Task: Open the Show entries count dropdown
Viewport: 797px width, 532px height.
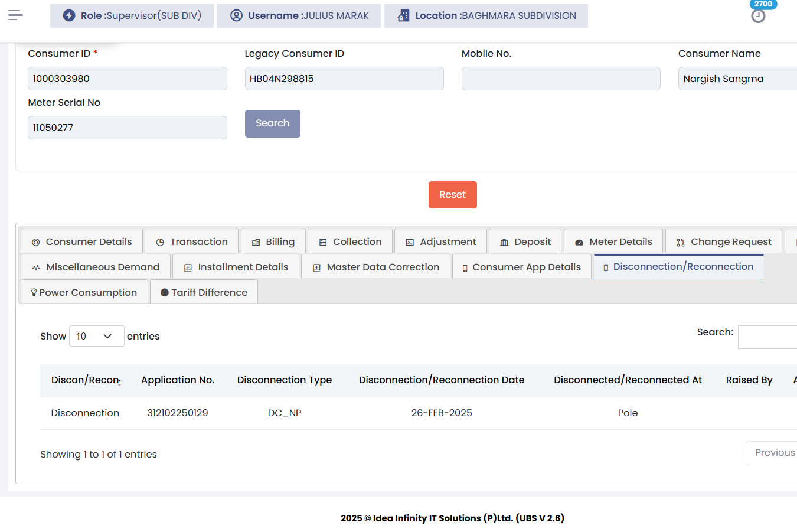Action: tap(97, 336)
